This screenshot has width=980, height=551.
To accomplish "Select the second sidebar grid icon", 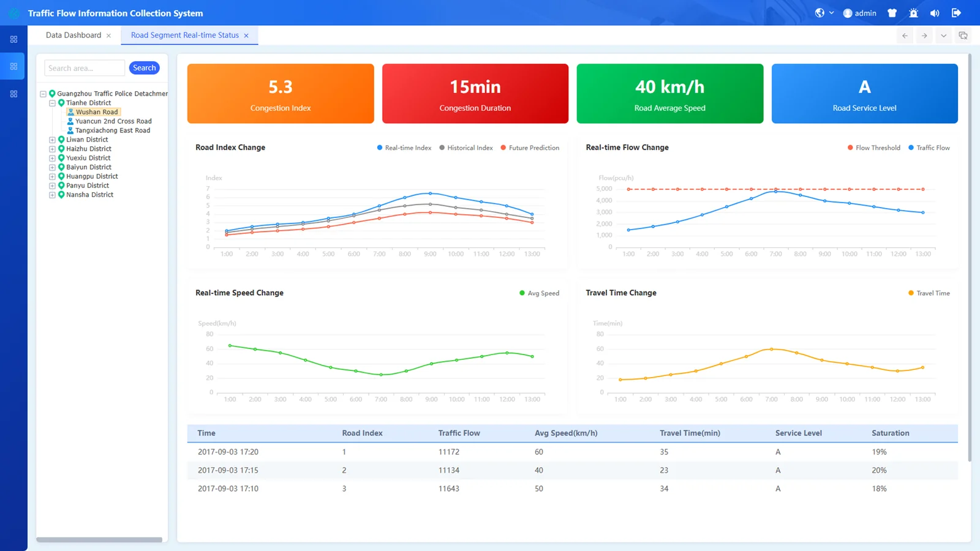I will tap(13, 66).
